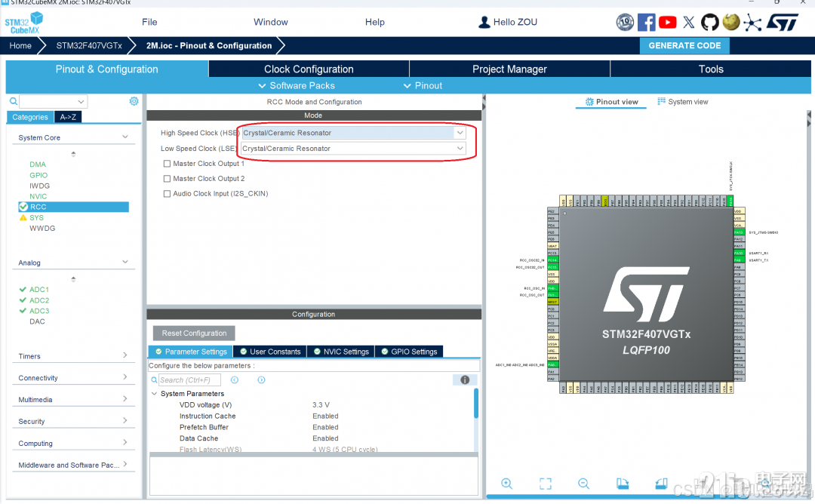This screenshot has width=815, height=504.
Task: Enable Master Clock Output 1 checkbox
Action: 167,164
